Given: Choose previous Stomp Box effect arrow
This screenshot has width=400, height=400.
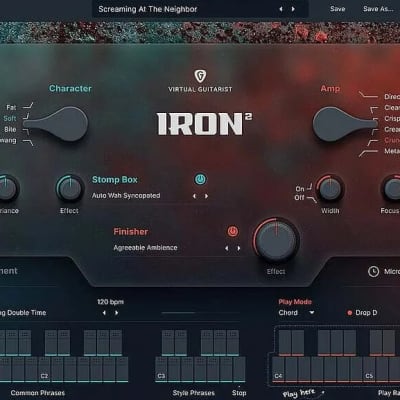Looking at the screenshot, I should tap(194, 196).
